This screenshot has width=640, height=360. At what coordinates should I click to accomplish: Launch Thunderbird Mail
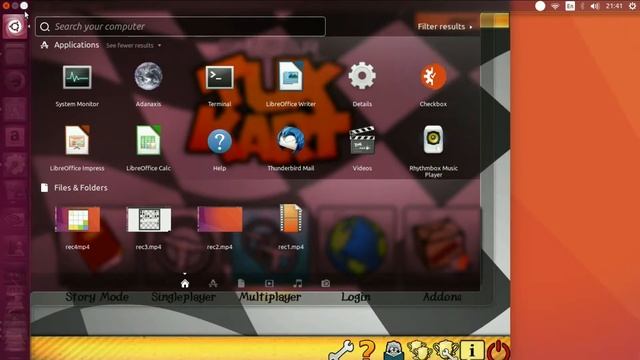point(291,140)
